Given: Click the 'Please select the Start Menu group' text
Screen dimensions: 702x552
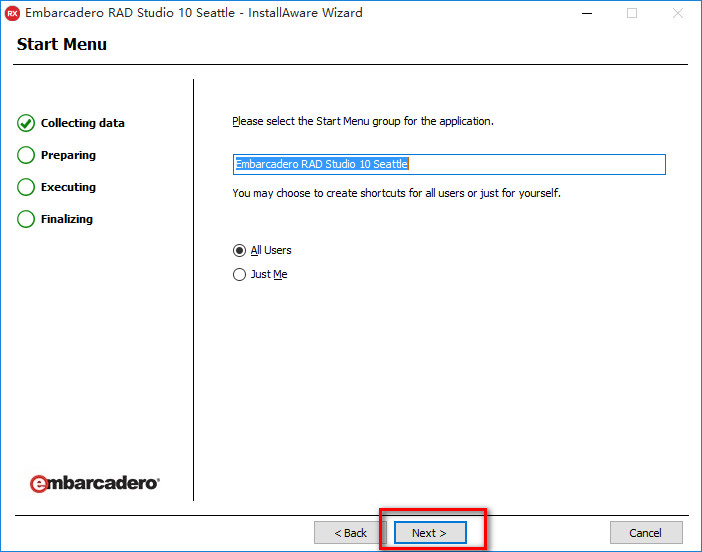Looking at the screenshot, I should point(363,121).
